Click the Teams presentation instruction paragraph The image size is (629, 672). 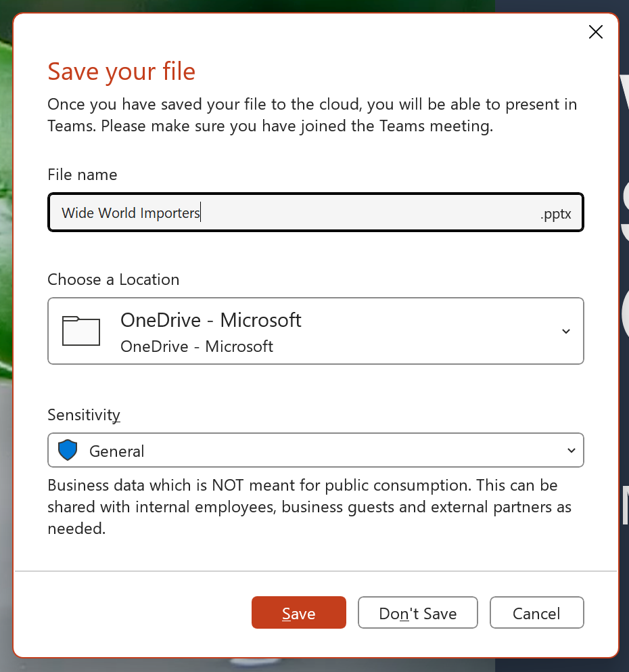[311, 115]
